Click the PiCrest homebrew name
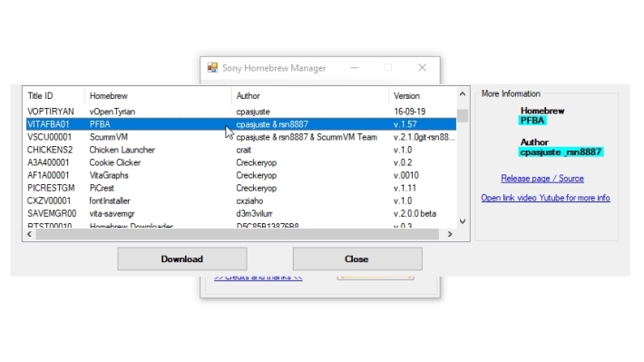Viewport: 644px width, 362px height. tap(102, 188)
